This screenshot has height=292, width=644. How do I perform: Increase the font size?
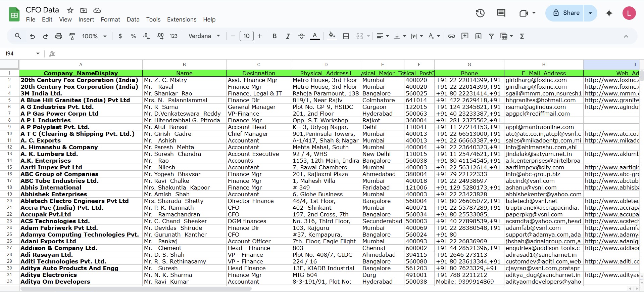click(260, 36)
